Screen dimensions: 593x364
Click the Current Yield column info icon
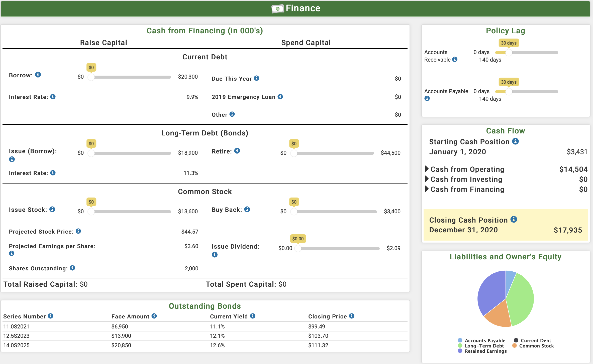pos(253,316)
